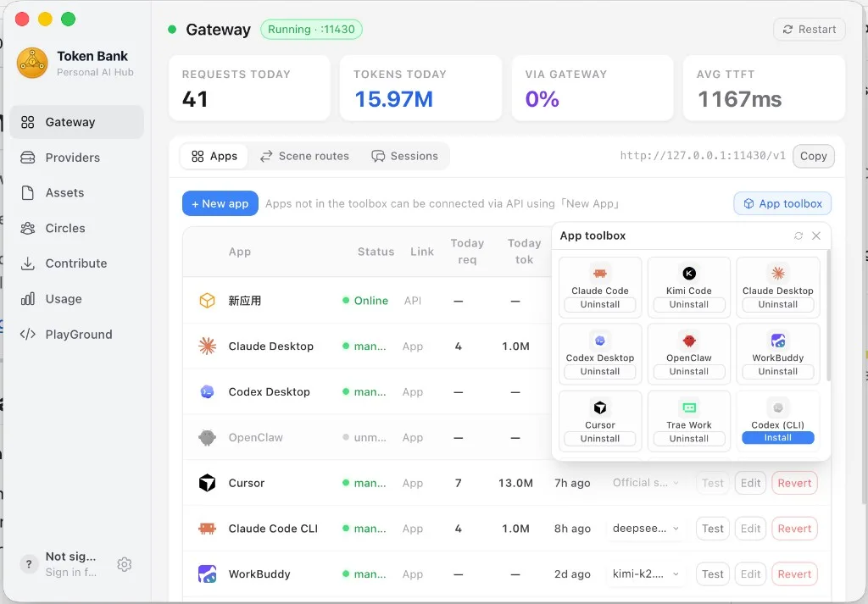Create a new app
Image resolution: width=868 pixels, height=604 pixels.
pyautogui.click(x=220, y=203)
